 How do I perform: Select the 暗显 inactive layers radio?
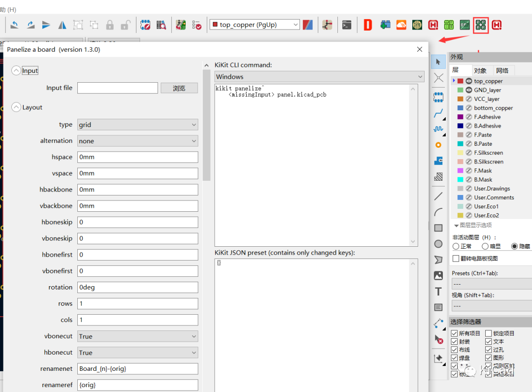[485, 246]
